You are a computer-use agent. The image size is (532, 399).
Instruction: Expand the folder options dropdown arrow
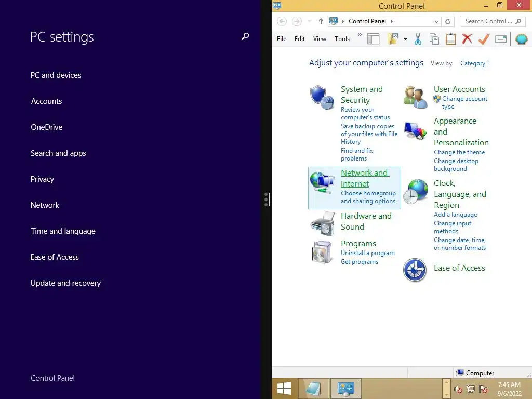click(x=405, y=39)
